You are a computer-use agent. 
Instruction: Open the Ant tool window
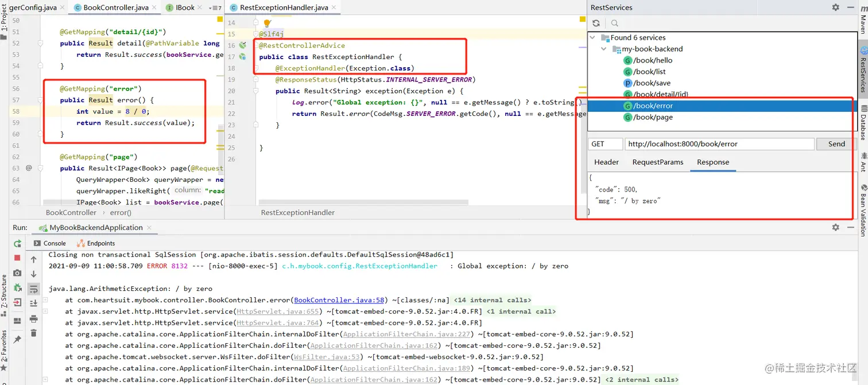click(x=863, y=162)
